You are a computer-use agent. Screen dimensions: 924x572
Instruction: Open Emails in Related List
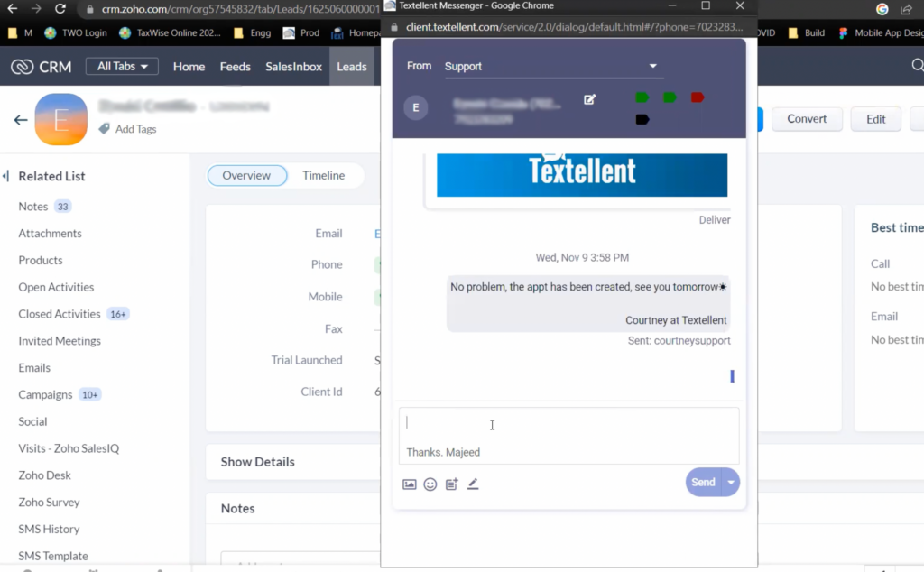pyautogui.click(x=34, y=367)
